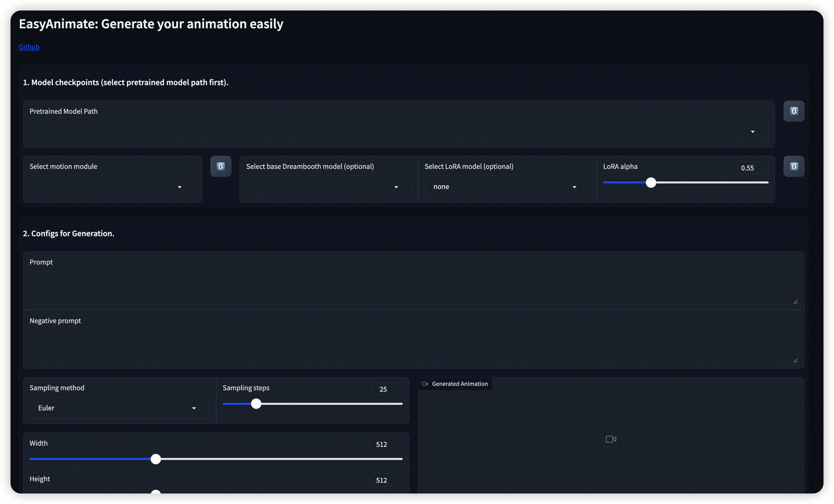The image size is (834, 504).
Task: Click the video placeholder icon in Generated Animation
Action: (x=610, y=439)
